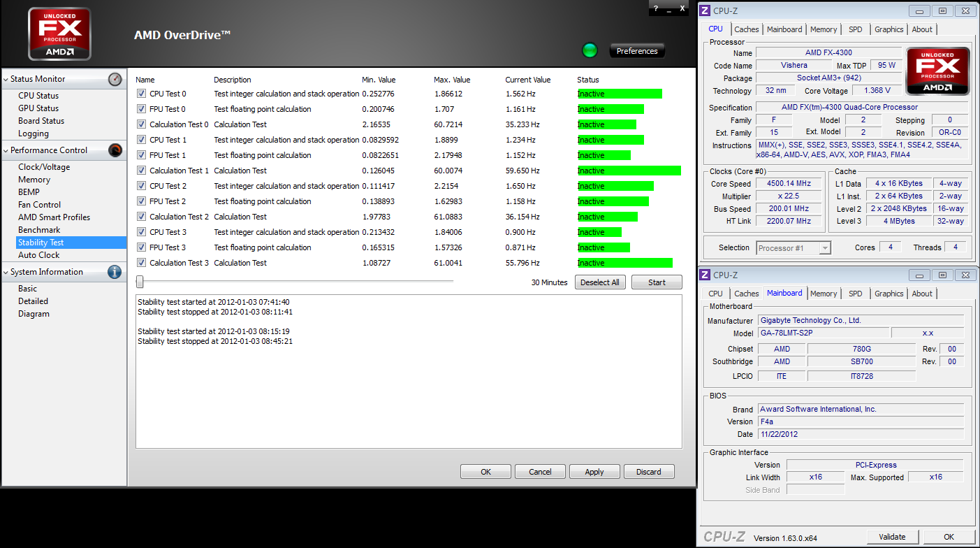
Task: Open CPU Status in sidebar
Action: coord(38,96)
